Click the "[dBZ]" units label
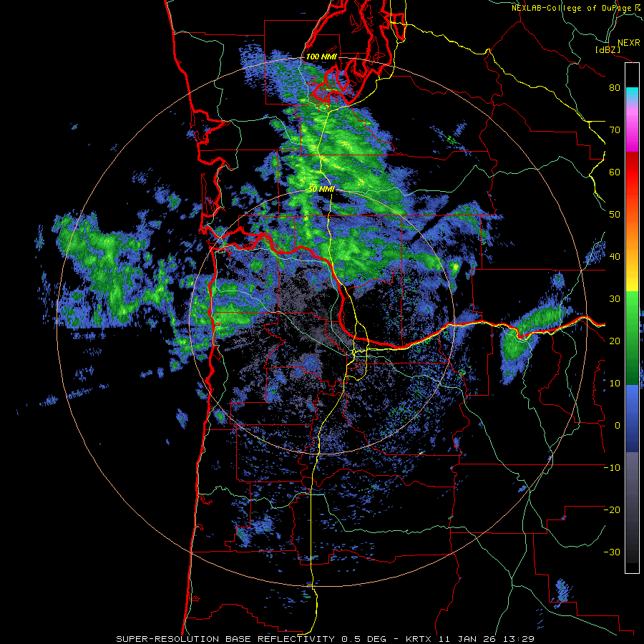 [608, 49]
